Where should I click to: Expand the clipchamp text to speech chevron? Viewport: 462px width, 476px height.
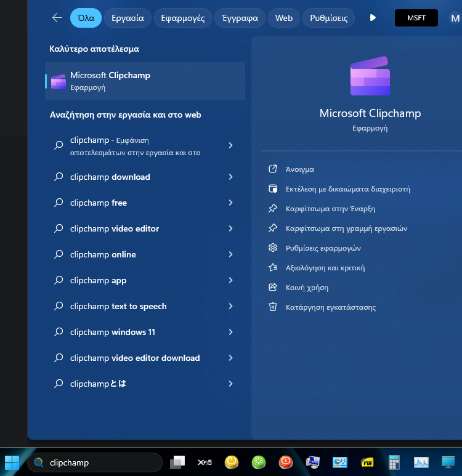point(230,306)
